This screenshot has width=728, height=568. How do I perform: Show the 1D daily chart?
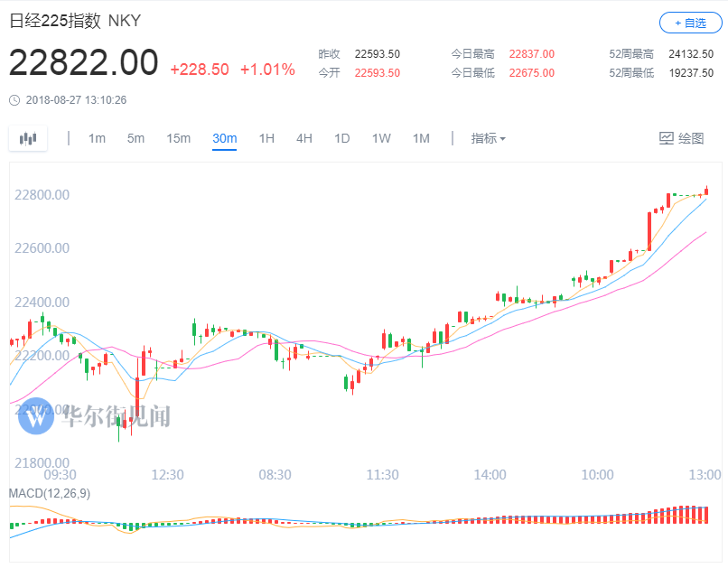tap(342, 138)
